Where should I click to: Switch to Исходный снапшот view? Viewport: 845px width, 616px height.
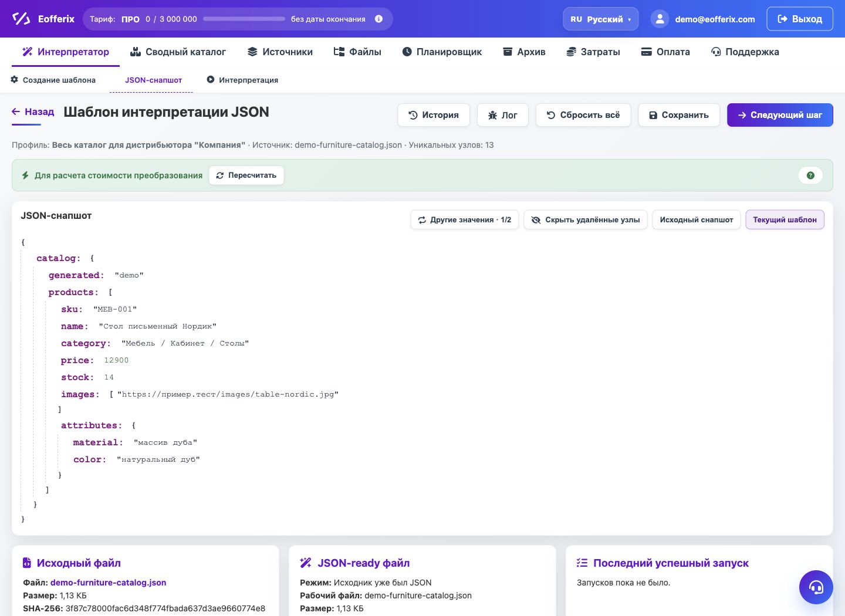(x=697, y=220)
